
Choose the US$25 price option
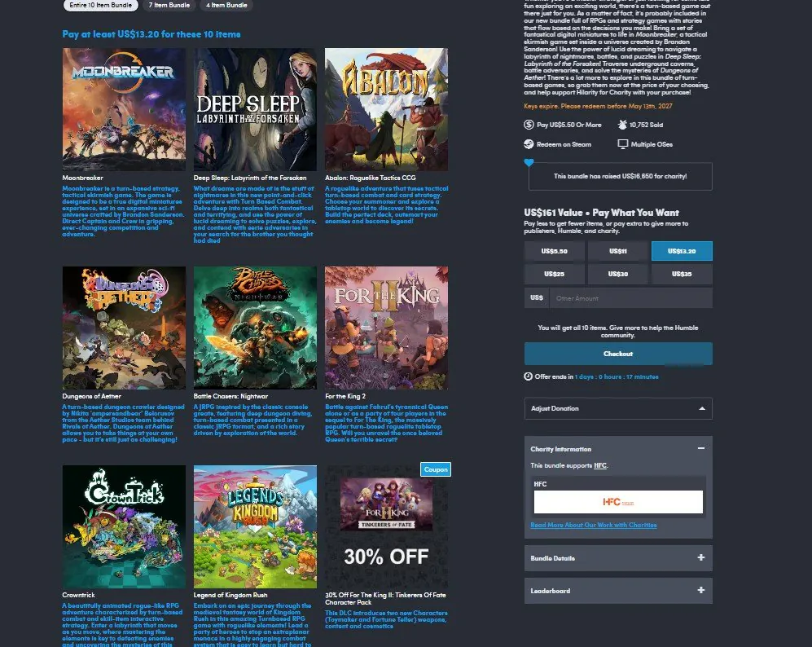tap(554, 274)
